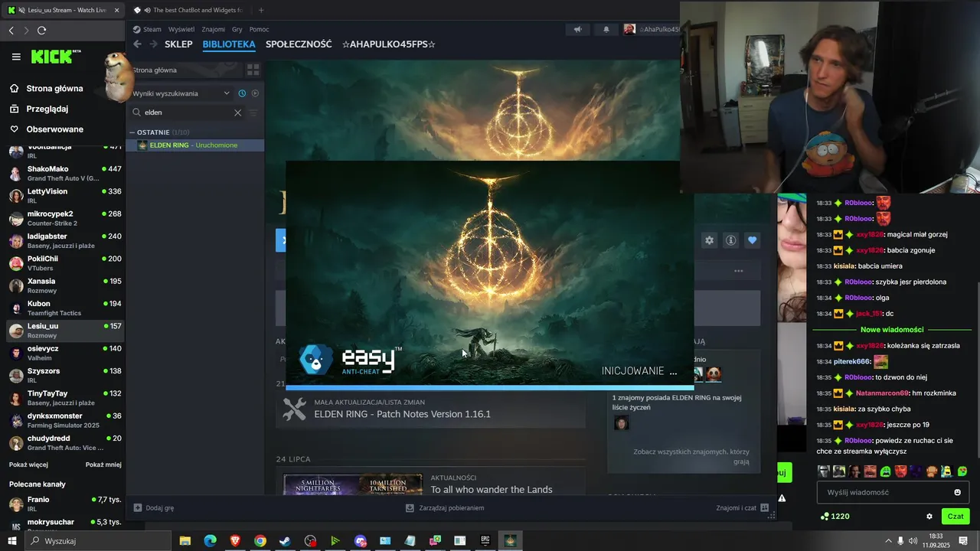Switch to the SPOŁECZNOŚĆ tab
Screen dimensions: 980x551
coord(299,44)
